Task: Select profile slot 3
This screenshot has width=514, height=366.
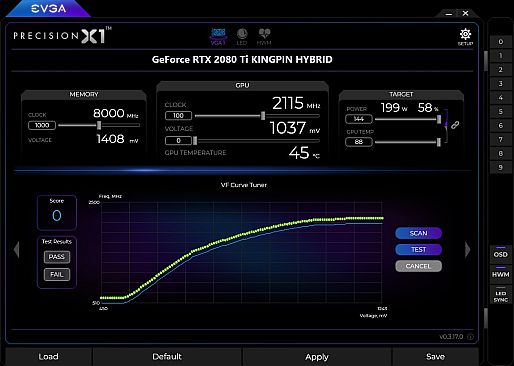Action: point(501,84)
